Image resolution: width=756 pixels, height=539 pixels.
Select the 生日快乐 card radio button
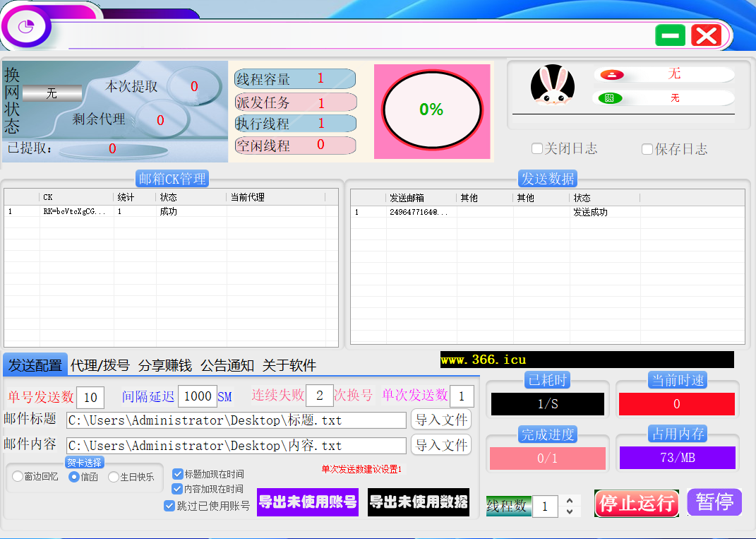coord(114,477)
